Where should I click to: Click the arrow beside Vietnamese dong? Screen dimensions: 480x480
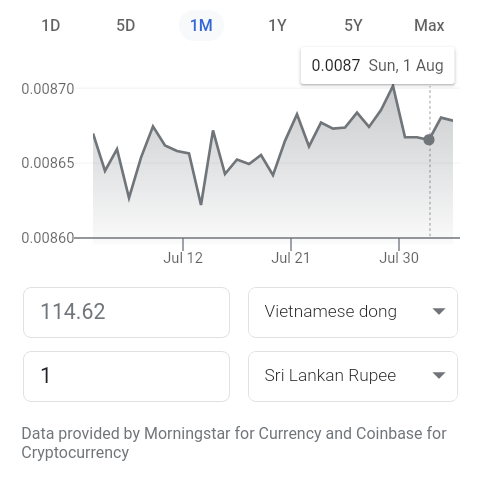tap(439, 311)
